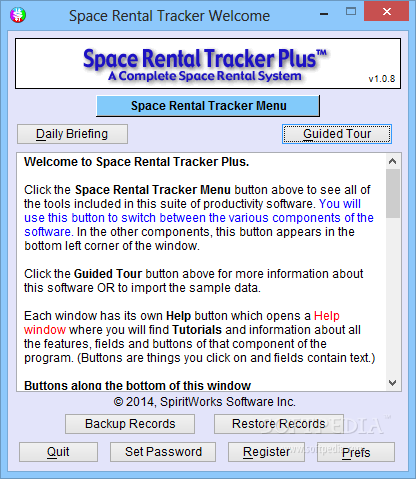
Task: Open the Daily Briefing
Action: click(72, 134)
